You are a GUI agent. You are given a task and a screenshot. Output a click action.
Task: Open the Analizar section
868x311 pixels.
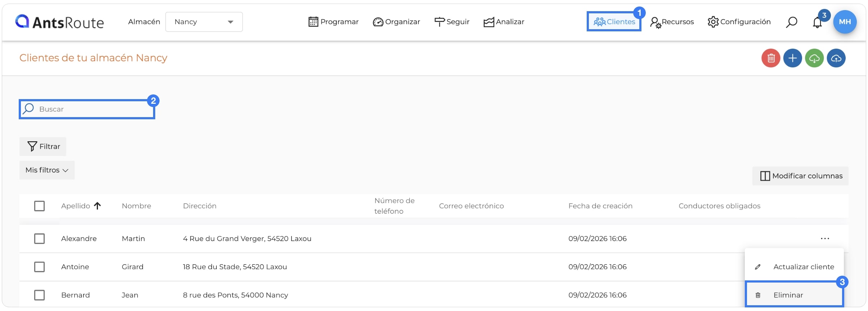[504, 22]
